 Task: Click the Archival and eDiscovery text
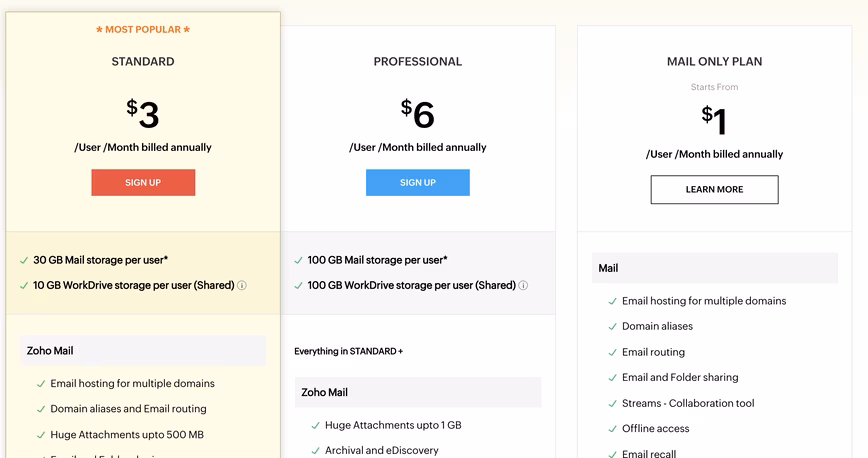click(381, 450)
